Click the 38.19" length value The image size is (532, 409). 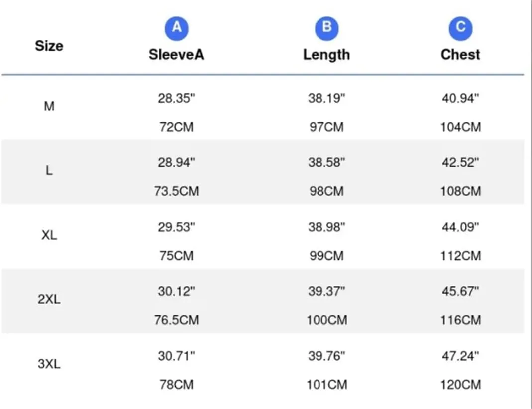326,98
